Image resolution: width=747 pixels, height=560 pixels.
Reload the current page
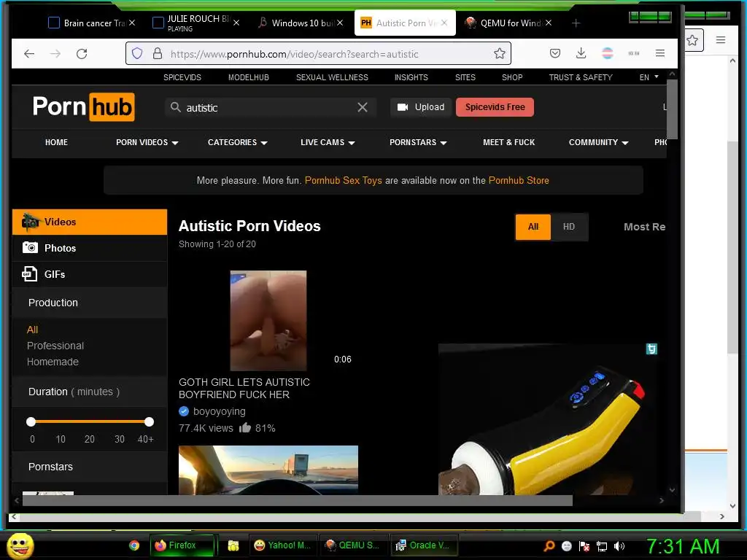82,54
